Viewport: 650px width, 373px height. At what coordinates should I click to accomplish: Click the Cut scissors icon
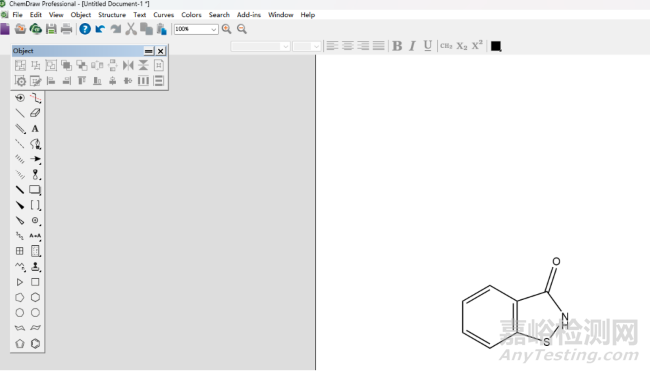(131, 29)
